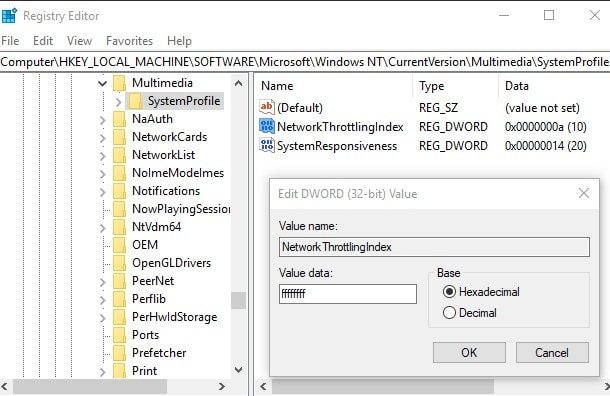Click the SystemResponsiveness DWORD icon
Image resolution: width=610 pixels, height=396 pixels.
(267, 145)
